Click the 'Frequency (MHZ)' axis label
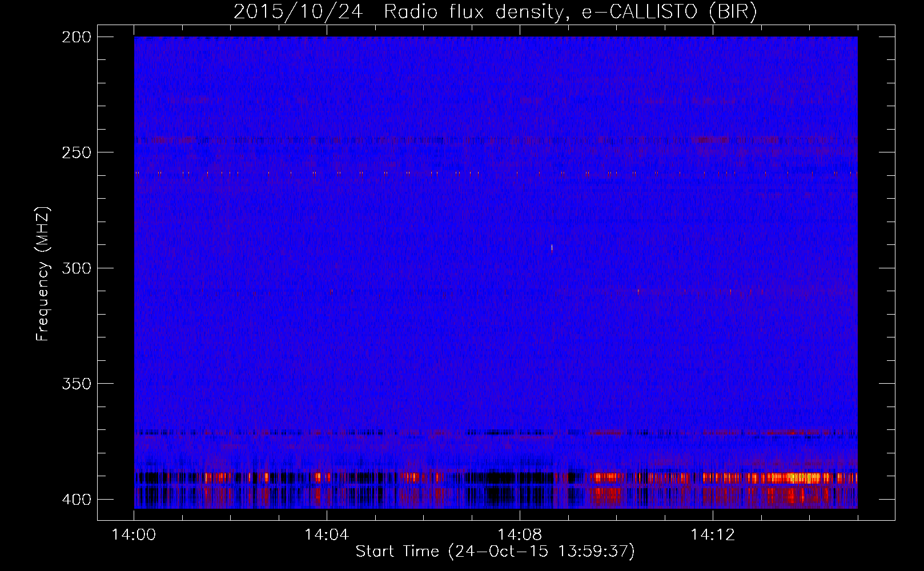 [43, 274]
